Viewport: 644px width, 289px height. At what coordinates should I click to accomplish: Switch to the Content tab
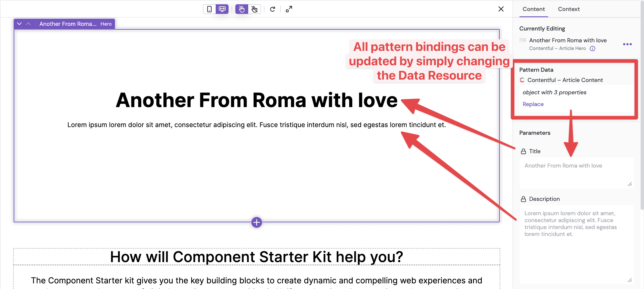pos(534,9)
